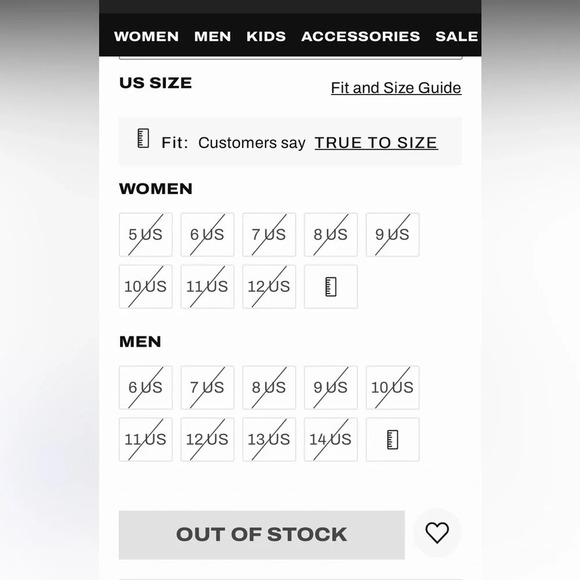The height and width of the screenshot is (580, 580).
Task: Select Men size 10 US
Action: 392,388
